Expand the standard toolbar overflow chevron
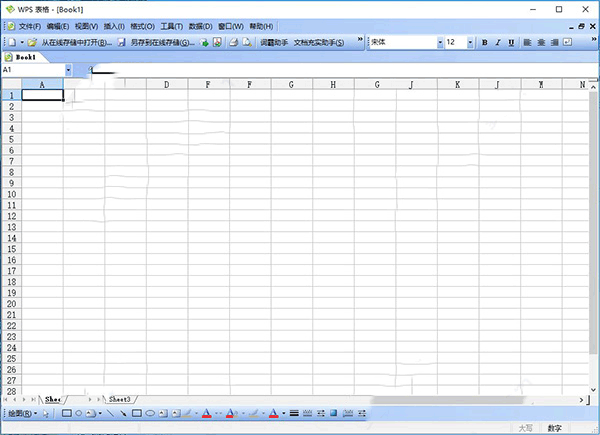600x435 pixels. [x=360, y=39]
